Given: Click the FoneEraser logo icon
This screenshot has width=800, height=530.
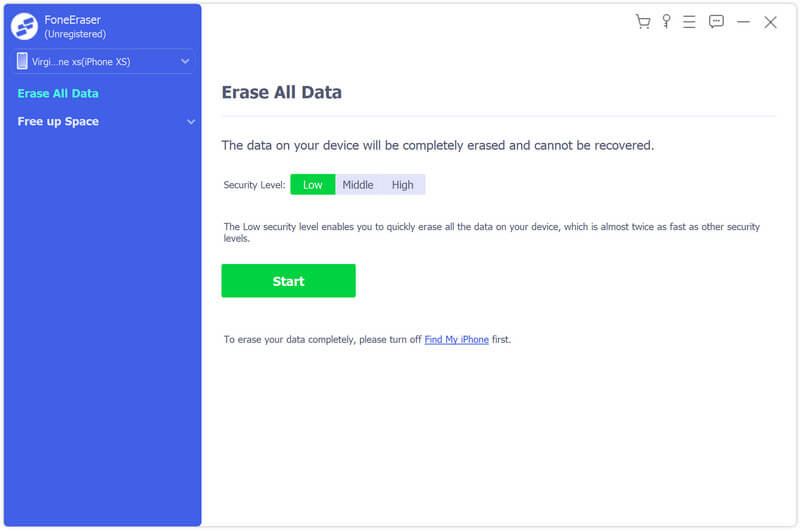Looking at the screenshot, I should click(25, 26).
